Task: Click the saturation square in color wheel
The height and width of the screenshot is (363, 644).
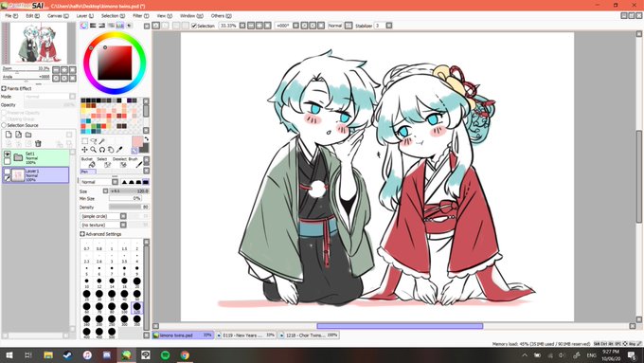Action: click(115, 63)
